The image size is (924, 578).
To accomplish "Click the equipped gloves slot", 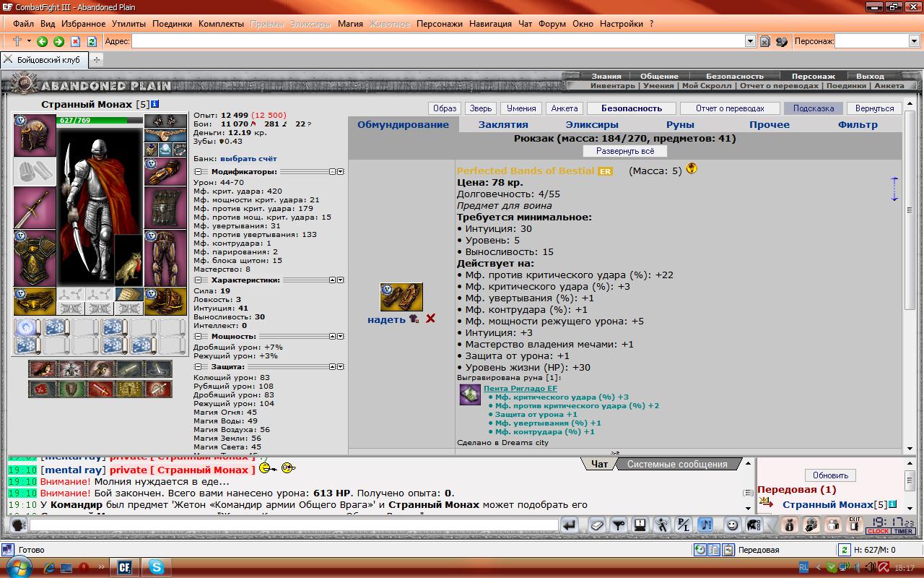I will click(165, 172).
